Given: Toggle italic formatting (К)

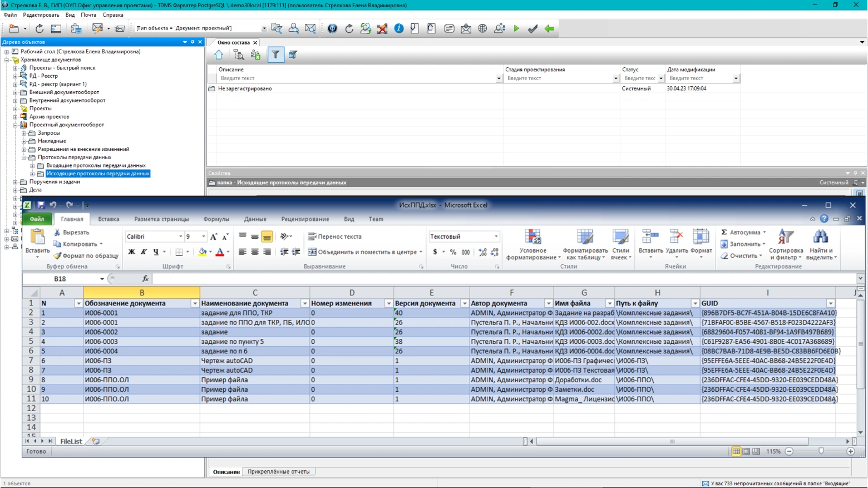Looking at the screenshot, I should coord(144,252).
